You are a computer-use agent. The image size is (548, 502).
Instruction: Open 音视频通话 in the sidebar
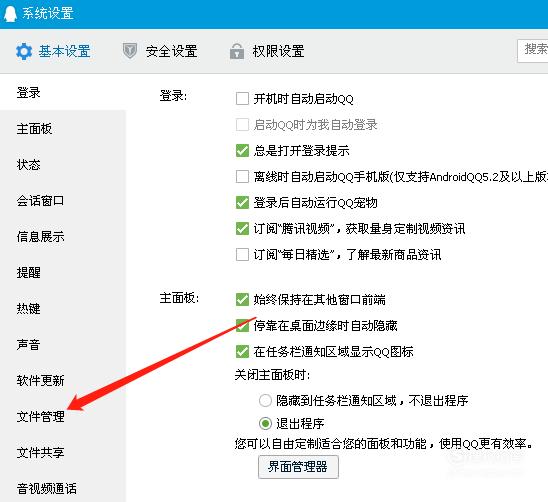tap(47, 489)
